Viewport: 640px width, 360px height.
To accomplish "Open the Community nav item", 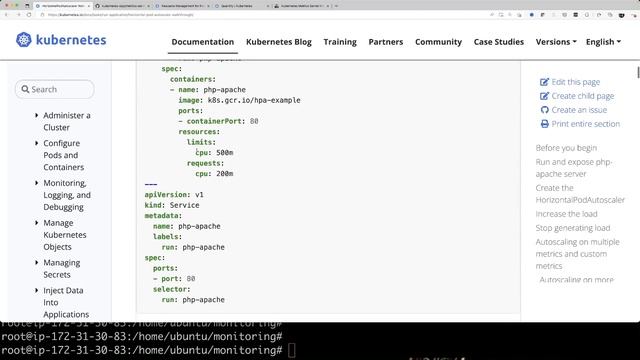I will (x=438, y=42).
